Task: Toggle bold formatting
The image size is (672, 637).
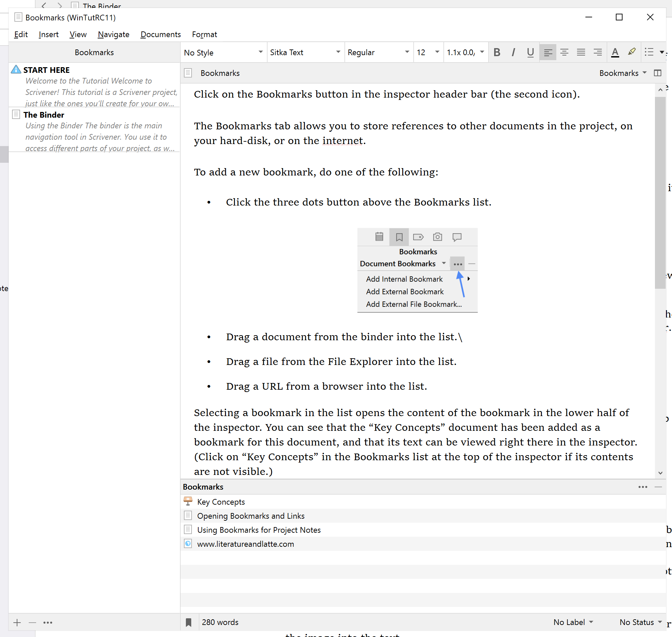Action: pos(497,52)
